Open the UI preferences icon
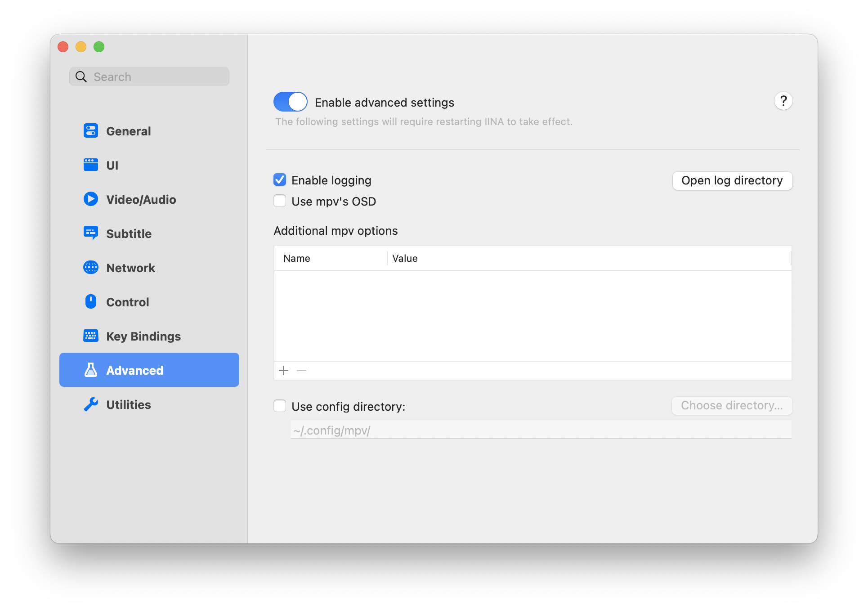This screenshot has width=868, height=610. coord(91,165)
